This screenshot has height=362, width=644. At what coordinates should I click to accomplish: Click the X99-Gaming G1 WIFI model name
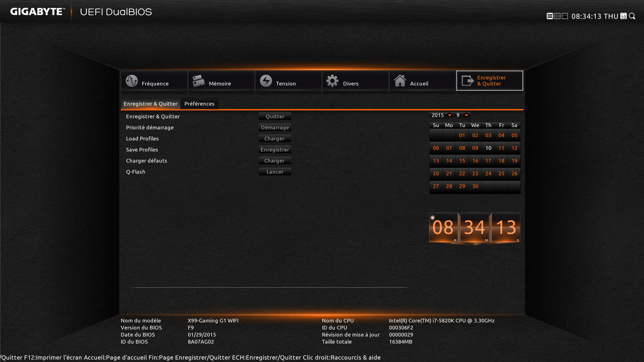point(213,320)
